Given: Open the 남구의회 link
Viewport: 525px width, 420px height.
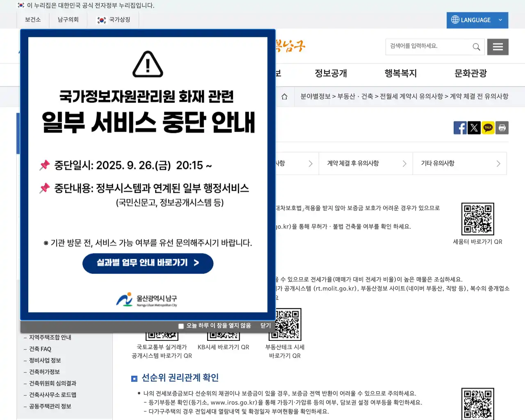Looking at the screenshot, I should (68, 20).
